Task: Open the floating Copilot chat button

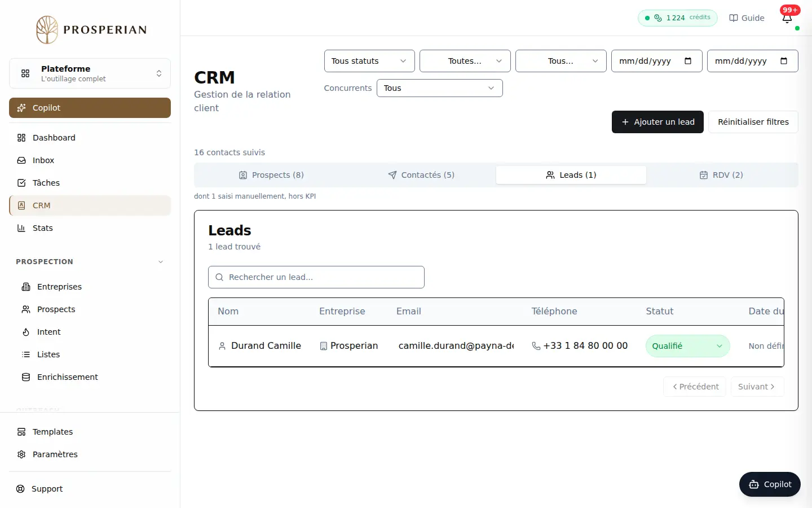Action: coord(770,484)
